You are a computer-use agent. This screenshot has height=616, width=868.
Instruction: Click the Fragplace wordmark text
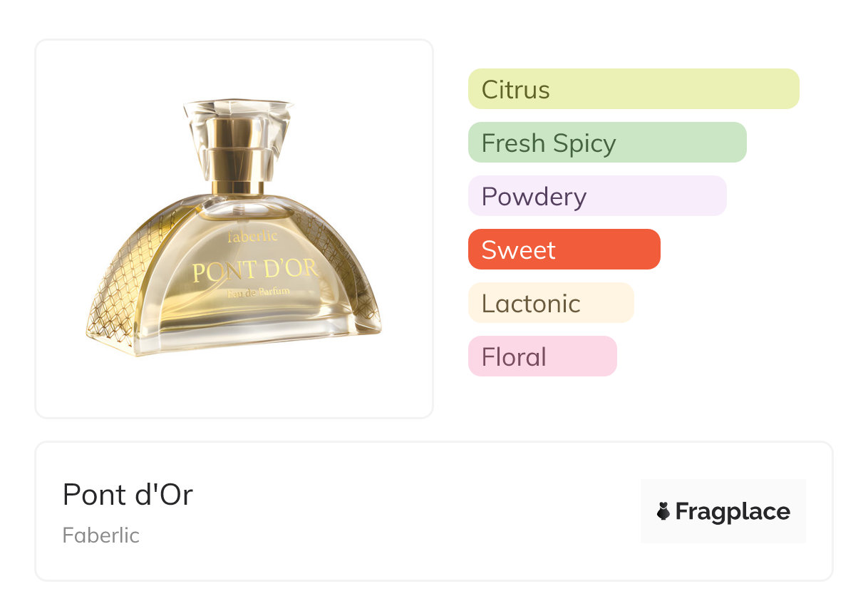tap(733, 511)
